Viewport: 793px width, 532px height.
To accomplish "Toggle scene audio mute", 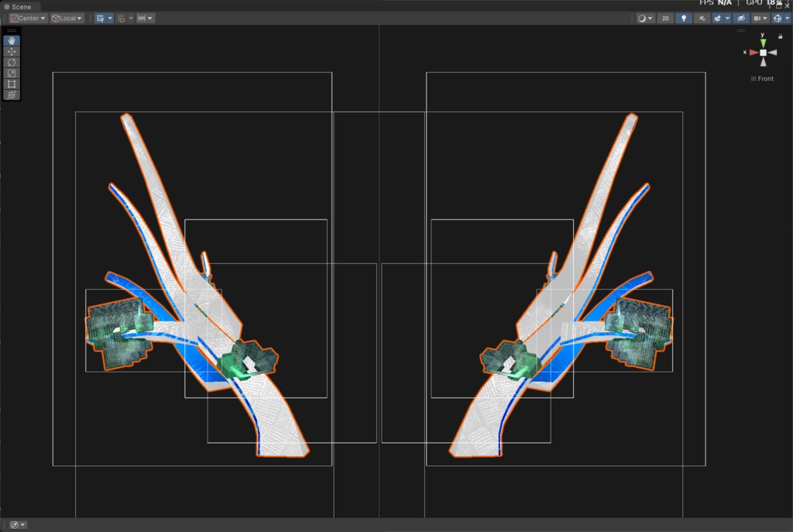I will (702, 19).
